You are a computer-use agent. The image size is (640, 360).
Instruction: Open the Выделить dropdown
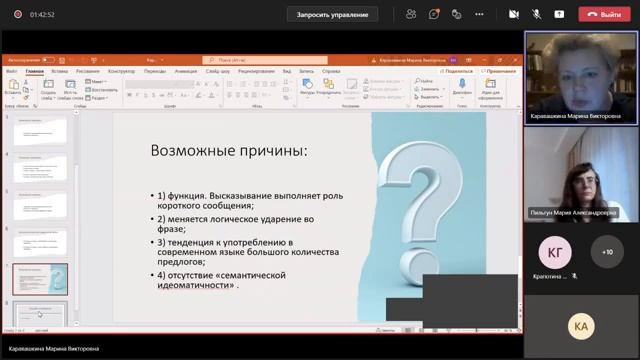point(429,97)
